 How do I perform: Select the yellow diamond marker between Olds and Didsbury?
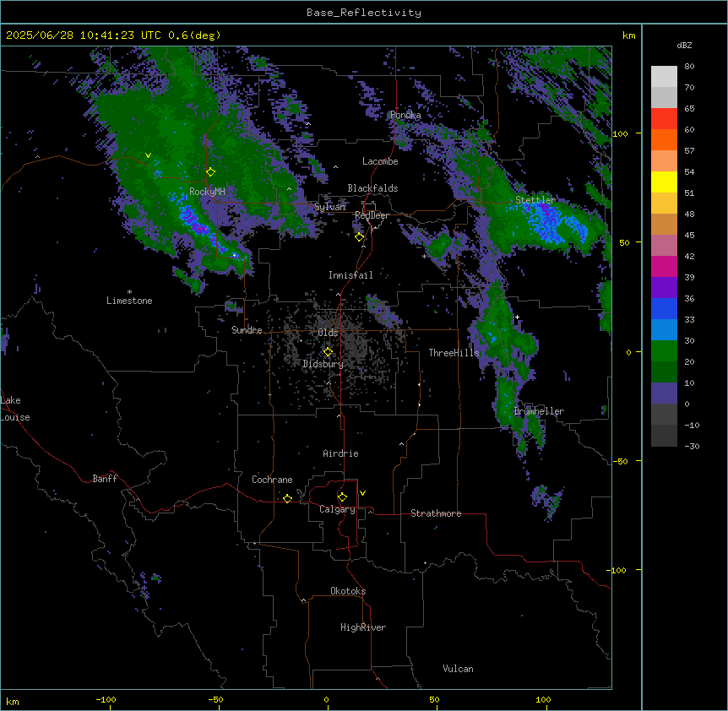(328, 352)
